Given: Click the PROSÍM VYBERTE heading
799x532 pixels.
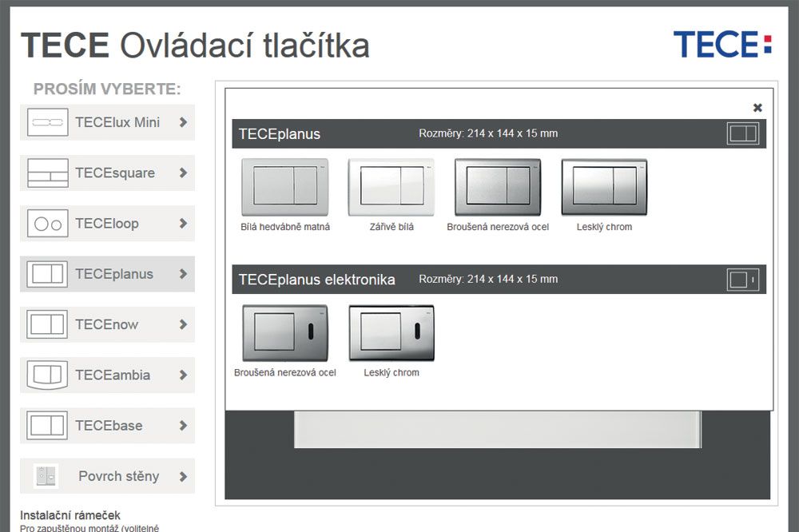Looking at the screenshot, I should [x=107, y=89].
